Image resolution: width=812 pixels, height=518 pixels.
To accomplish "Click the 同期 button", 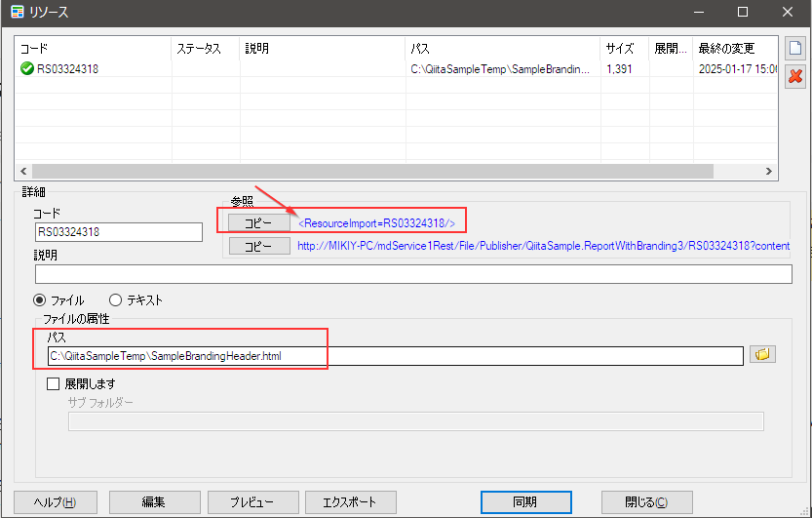I will coord(525,502).
